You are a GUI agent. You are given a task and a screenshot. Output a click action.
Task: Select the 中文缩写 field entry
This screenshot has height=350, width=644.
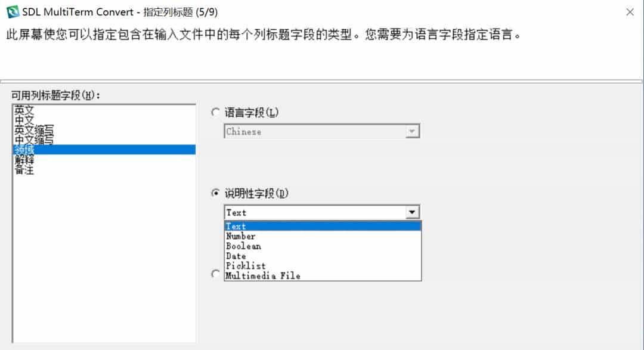(x=35, y=140)
